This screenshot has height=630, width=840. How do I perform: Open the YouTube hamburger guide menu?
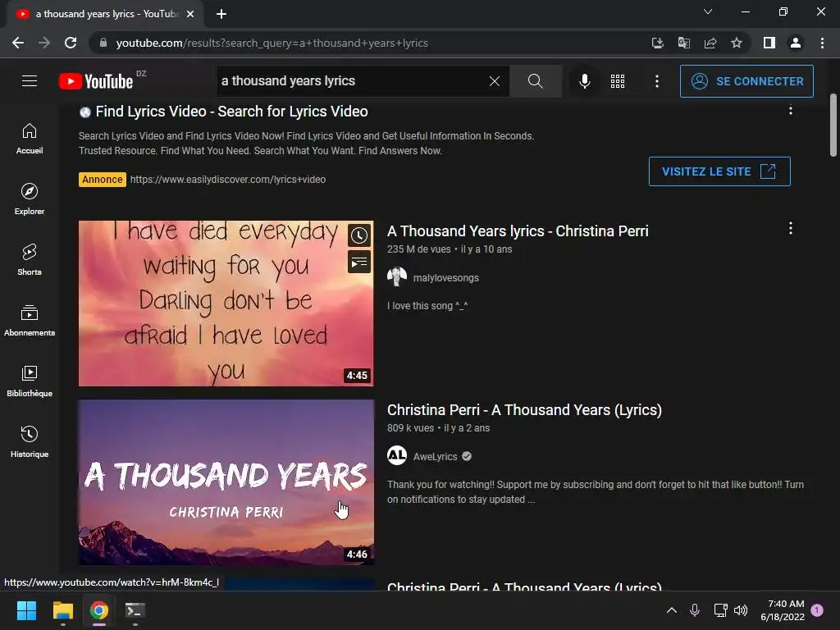pos(30,81)
